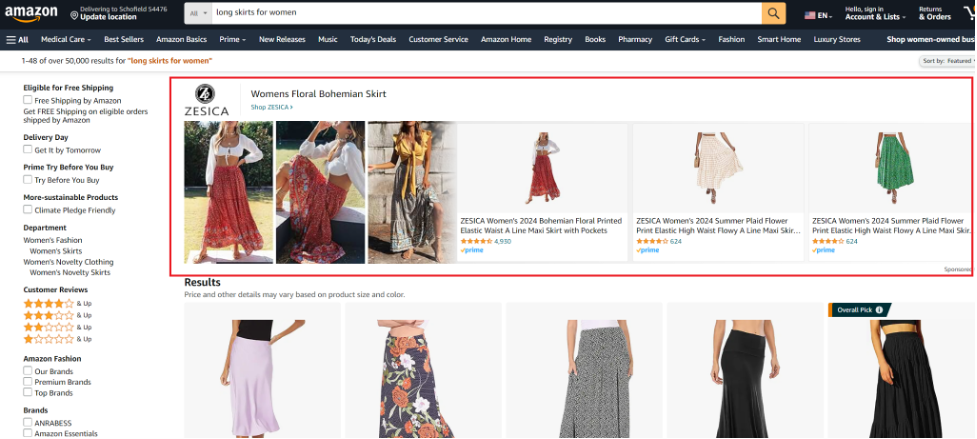
Task: Open Account & Lists dropdown
Action: tap(875, 13)
